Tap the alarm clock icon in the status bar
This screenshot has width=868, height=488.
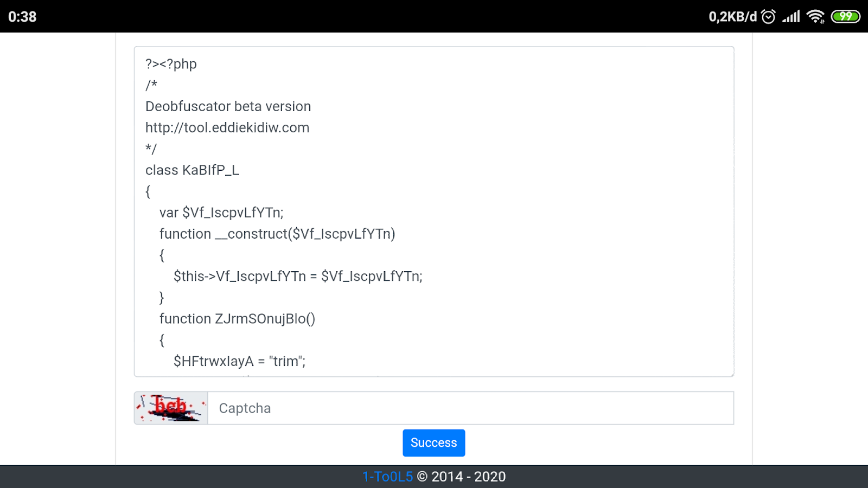coord(769,16)
